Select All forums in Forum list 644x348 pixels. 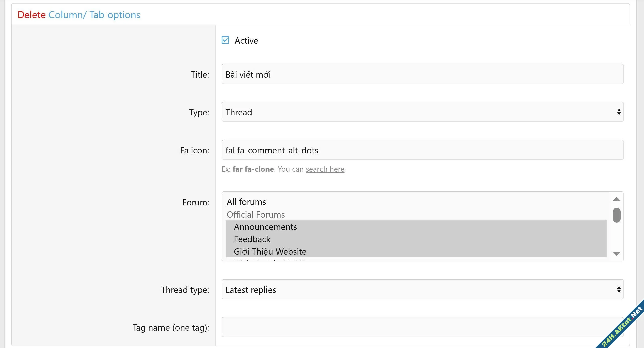(246, 202)
